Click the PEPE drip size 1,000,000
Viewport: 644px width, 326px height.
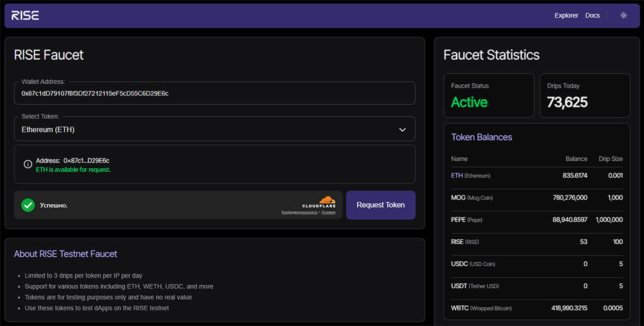click(x=609, y=220)
